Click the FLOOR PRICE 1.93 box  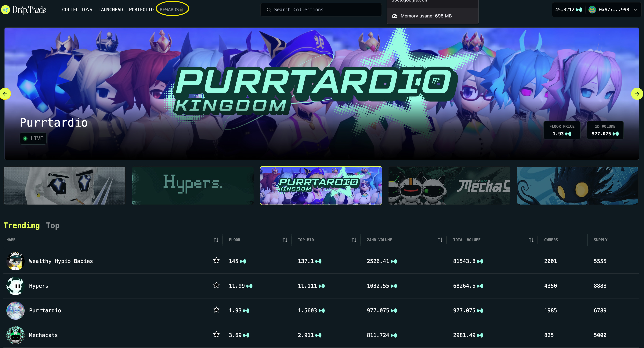point(562,130)
